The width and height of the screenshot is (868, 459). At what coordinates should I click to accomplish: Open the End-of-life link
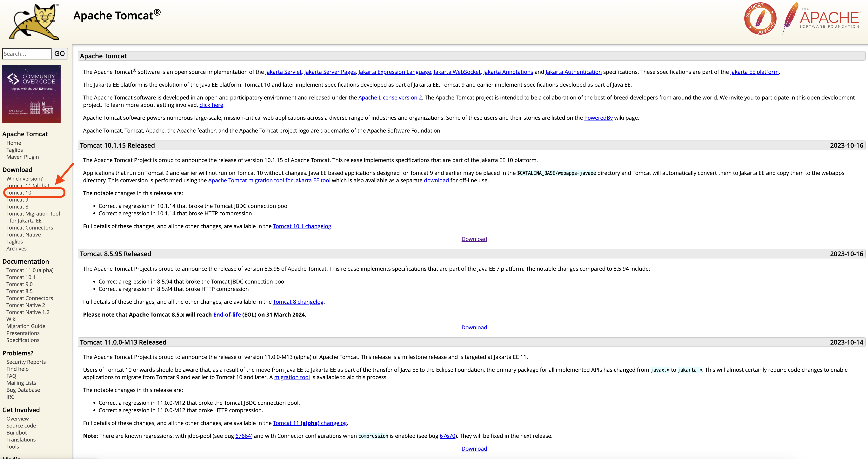coord(227,315)
